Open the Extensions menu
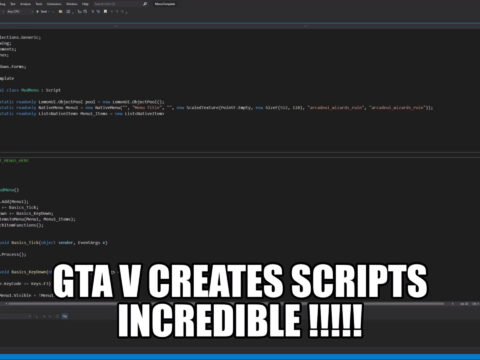The image size is (480, 360). (54, 4)
